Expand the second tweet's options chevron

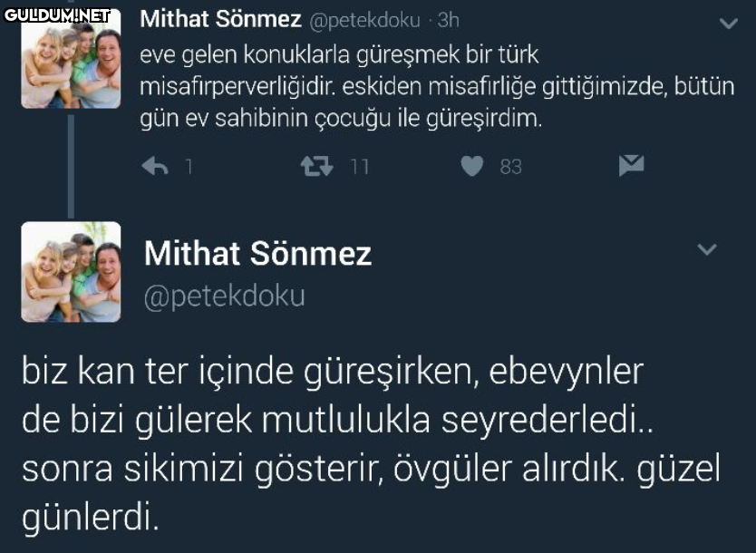[707, 249]
